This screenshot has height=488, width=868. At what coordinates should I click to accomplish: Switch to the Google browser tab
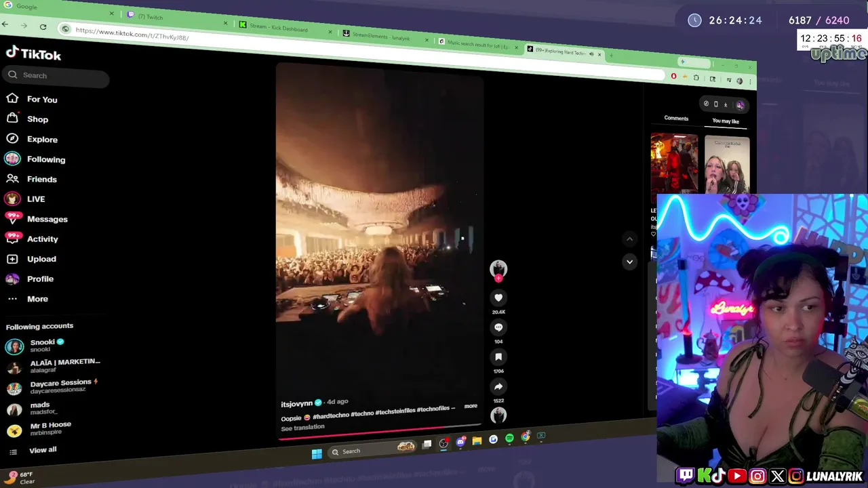coord(58,8)
